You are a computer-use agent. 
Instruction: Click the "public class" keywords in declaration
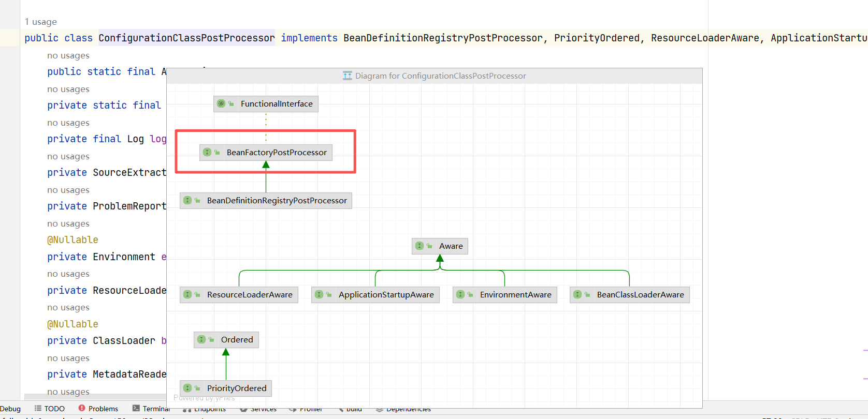59,38
